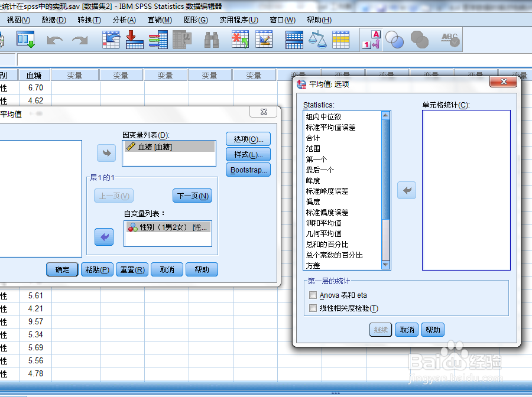Open the 数据(D) menu
Viewport: 532px width, 397px height.
(x=54, y=20)
